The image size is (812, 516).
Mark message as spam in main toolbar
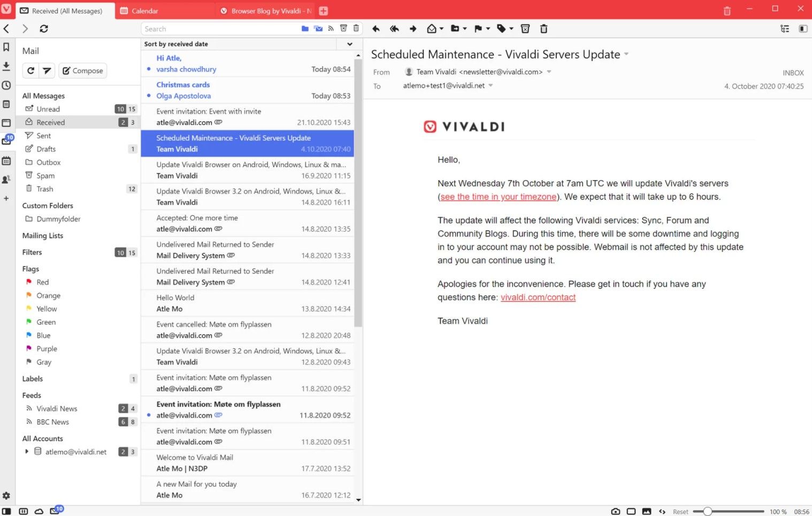[x=525, y=29]
